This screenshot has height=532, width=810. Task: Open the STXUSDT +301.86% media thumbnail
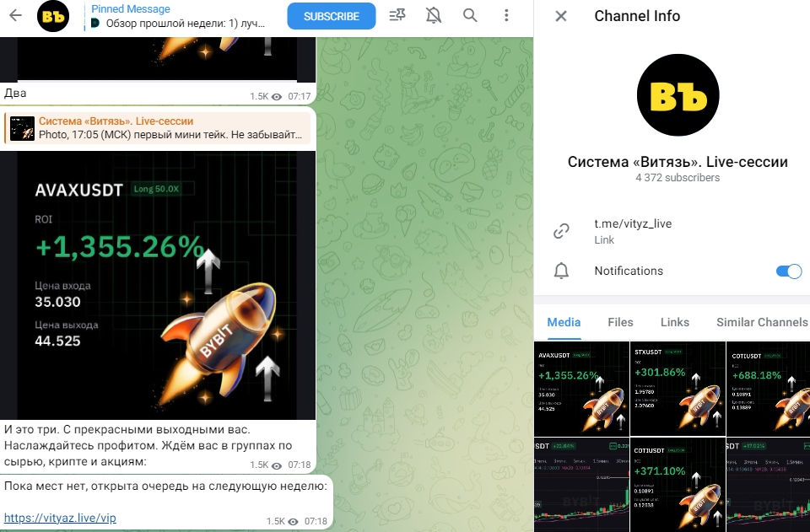click(x=678, y=389)
